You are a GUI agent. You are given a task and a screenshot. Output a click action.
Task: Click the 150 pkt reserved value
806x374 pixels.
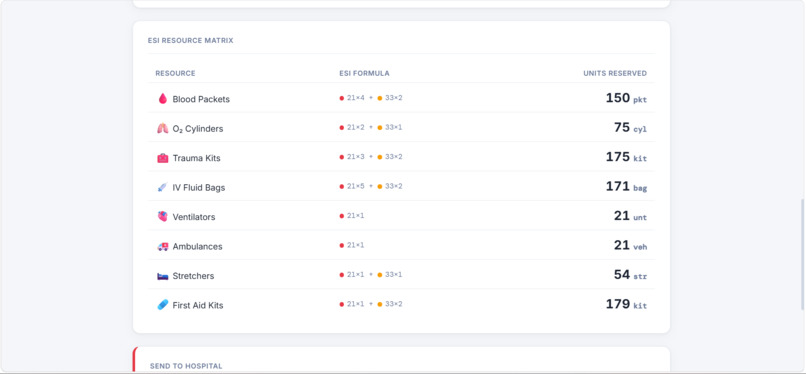[x=626, y=98]
